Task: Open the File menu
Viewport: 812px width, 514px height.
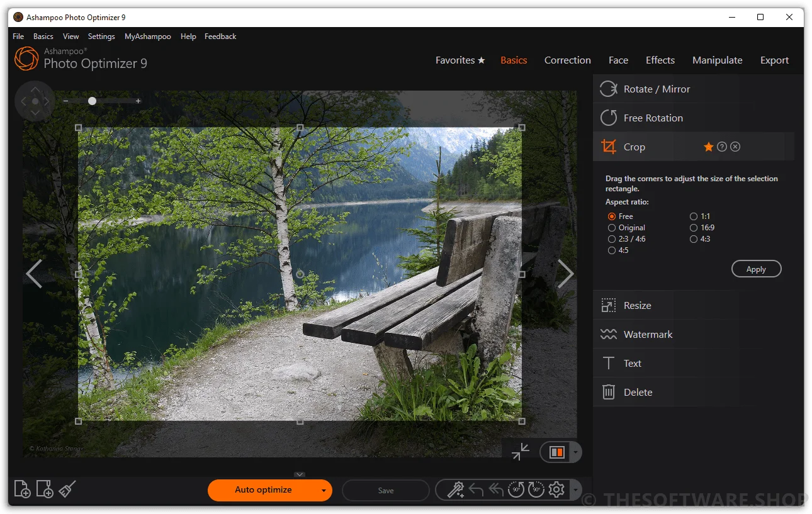Action: 18,36
